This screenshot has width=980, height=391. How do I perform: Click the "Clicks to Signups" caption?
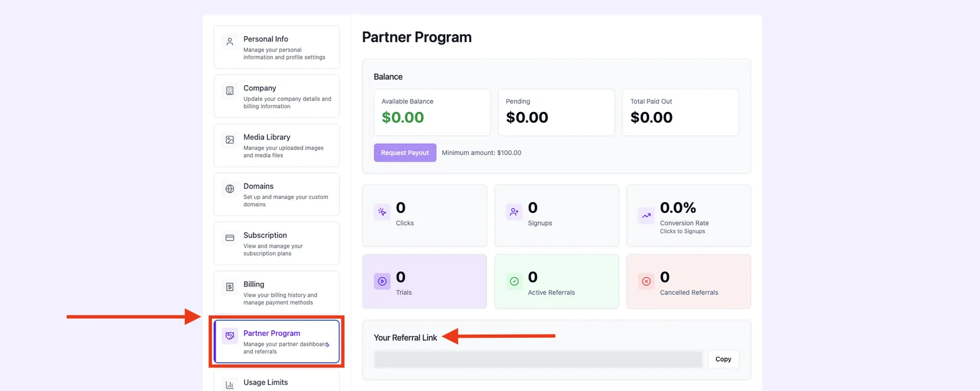(682, 231)
